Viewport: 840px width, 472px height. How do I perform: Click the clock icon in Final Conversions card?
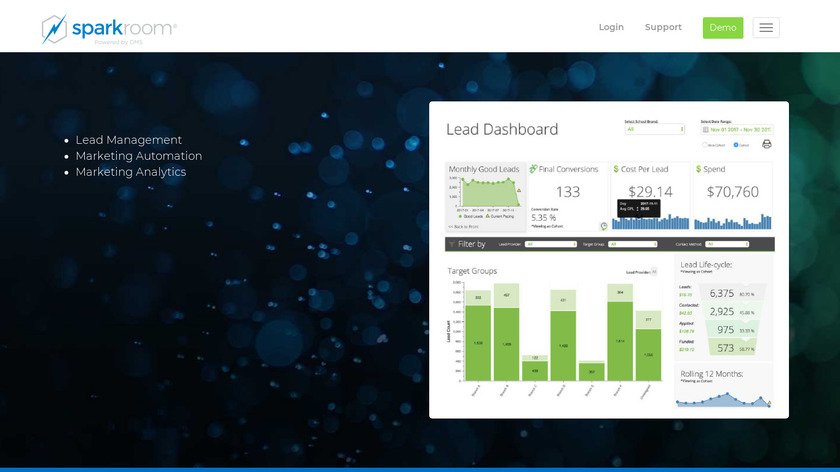click(604, 226)
